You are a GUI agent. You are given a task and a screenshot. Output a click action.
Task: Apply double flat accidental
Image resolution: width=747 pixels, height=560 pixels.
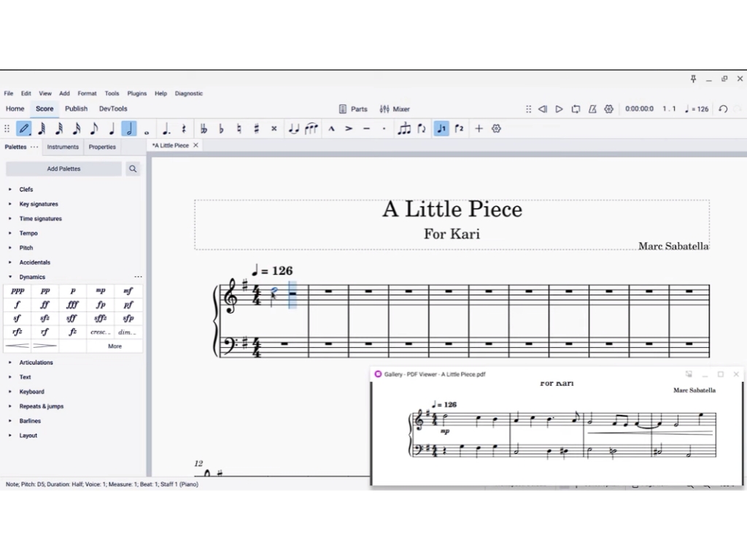pyautogui.click(x=204, y=128)
